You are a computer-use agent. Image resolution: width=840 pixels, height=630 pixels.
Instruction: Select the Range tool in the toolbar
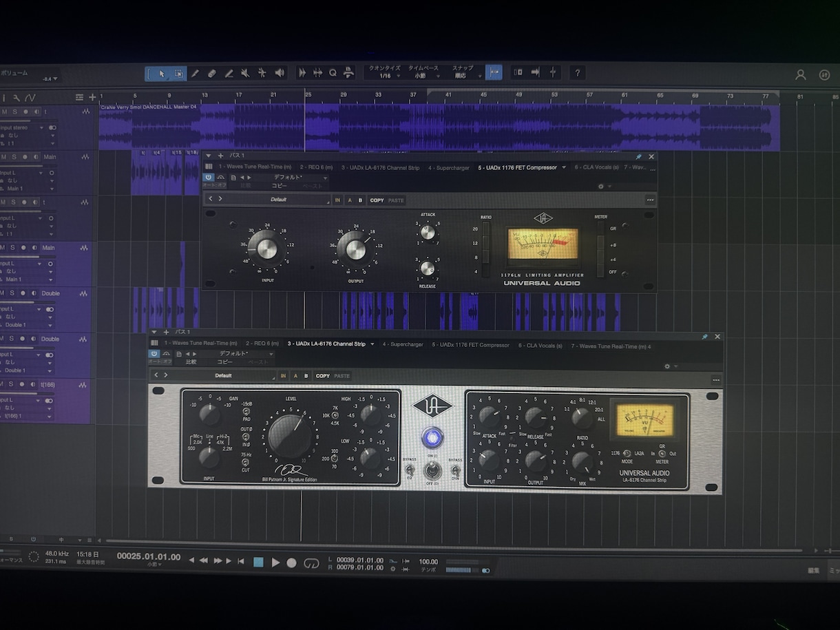tap(178, 73)
